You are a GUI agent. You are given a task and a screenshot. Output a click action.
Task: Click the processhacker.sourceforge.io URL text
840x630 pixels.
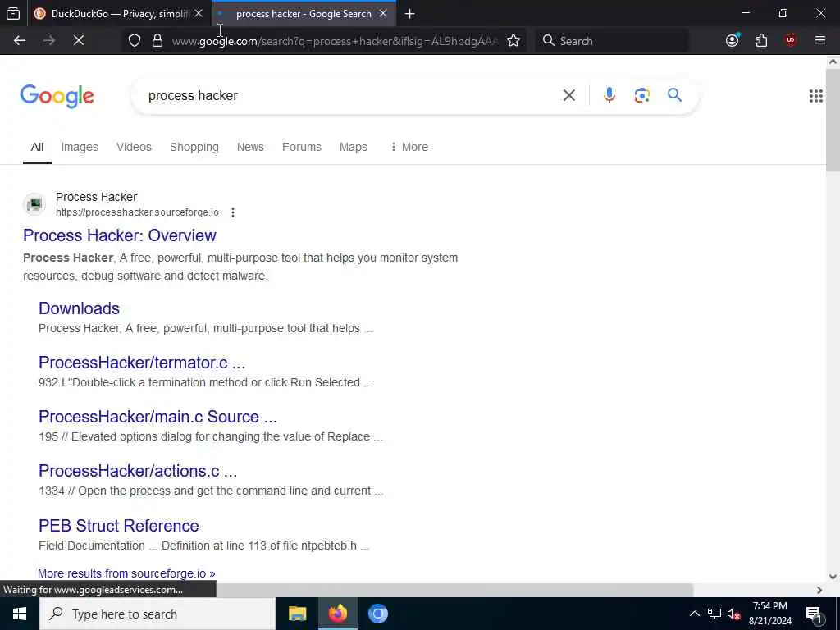[137, 212]
